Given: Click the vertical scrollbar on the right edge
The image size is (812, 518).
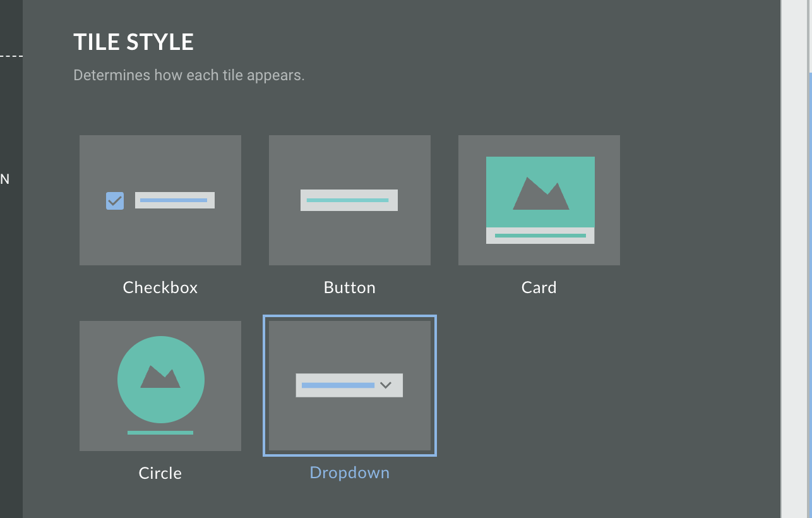Looking at the screenshot, I should coord(809,253).
